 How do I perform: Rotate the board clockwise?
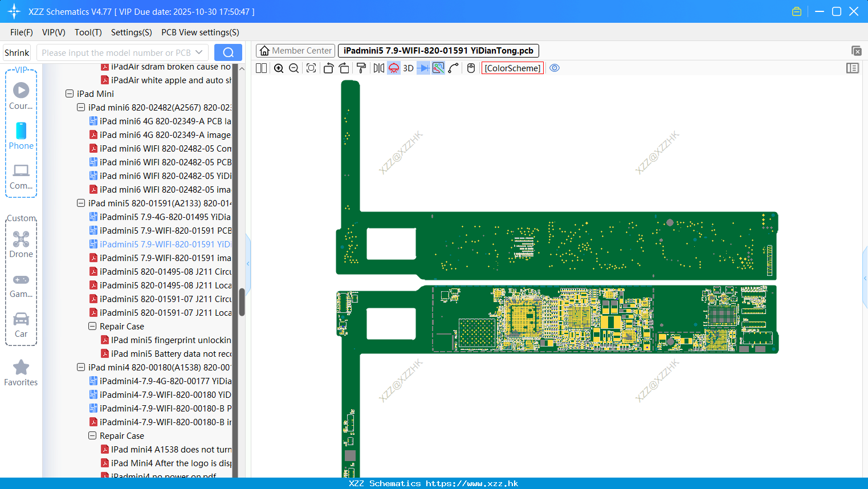(344, 68)
